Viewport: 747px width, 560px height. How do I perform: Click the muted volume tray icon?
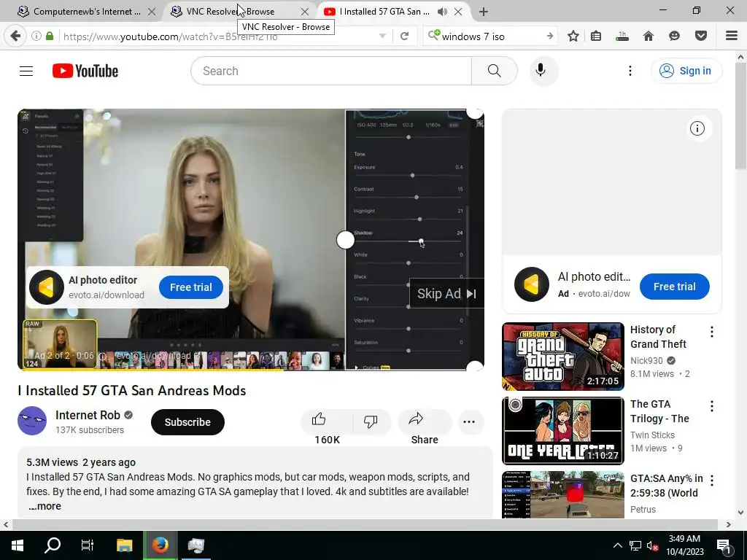(652, 545)
